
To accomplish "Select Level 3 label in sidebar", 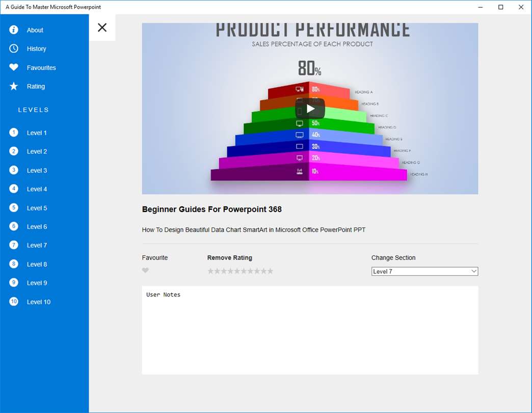I will click(x=37, y=171).
